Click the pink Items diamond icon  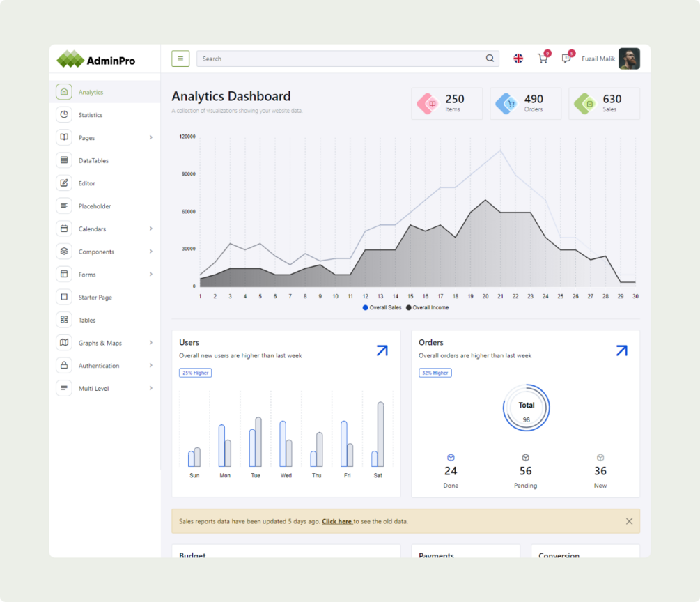click(428, 104)
